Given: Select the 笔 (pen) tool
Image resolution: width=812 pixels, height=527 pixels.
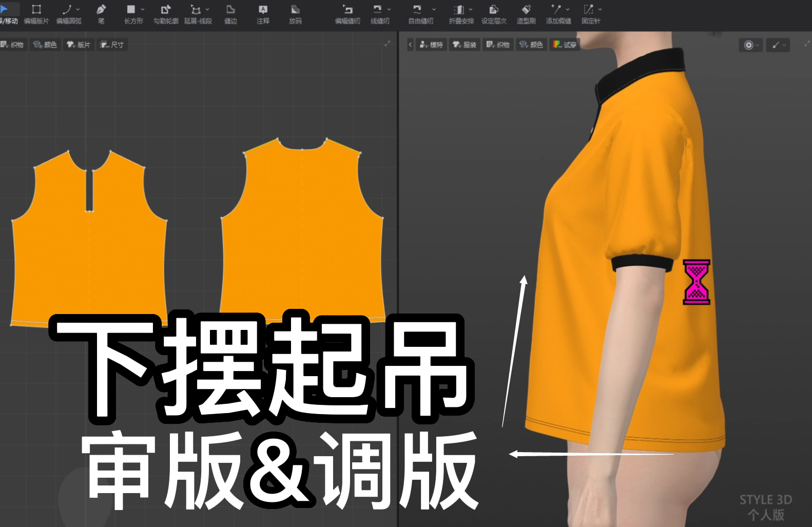Looking at the screenshot, I should click(101, 14).
